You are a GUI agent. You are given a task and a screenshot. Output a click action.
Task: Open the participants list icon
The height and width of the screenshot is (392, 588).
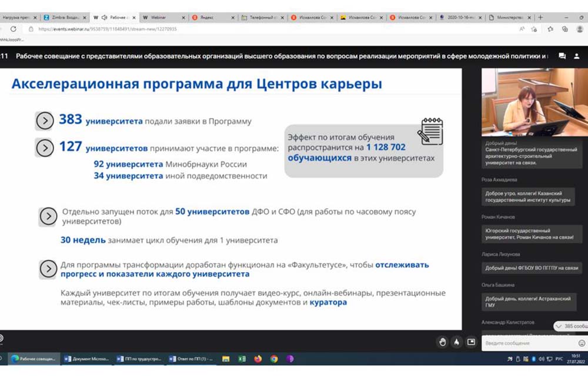pos(577,56)
